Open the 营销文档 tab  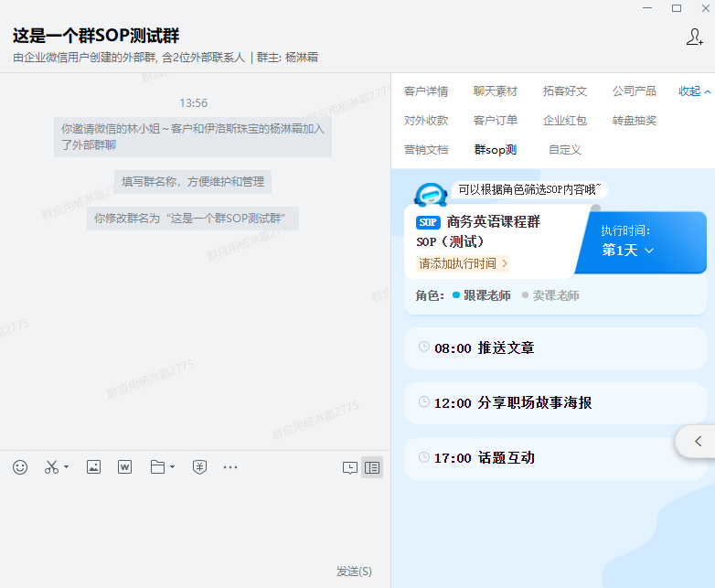tap(426, 150)
